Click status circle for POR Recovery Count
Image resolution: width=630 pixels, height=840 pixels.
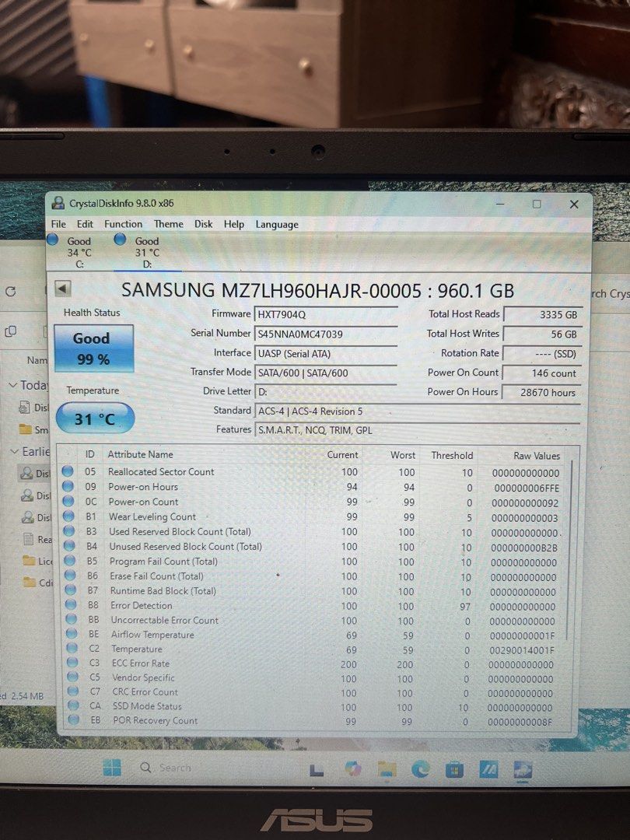click(75, 720)
